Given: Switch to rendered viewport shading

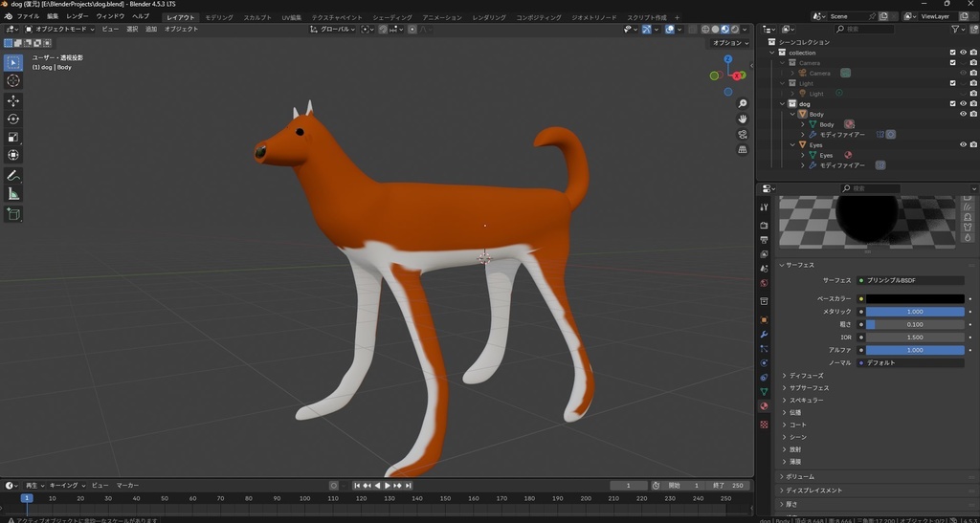Looking at the screenshot, I should pos(735,30).
